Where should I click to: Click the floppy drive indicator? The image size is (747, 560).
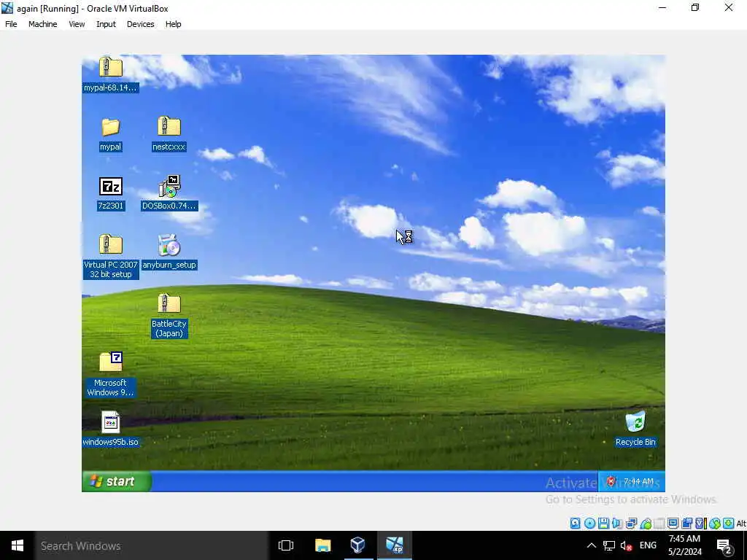tap(603, 524)
